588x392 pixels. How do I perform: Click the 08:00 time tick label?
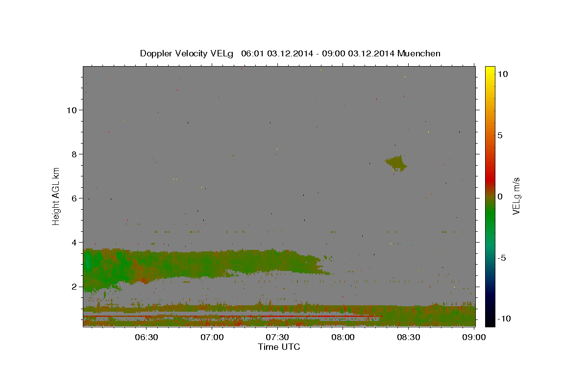click(x=343, y=337)
